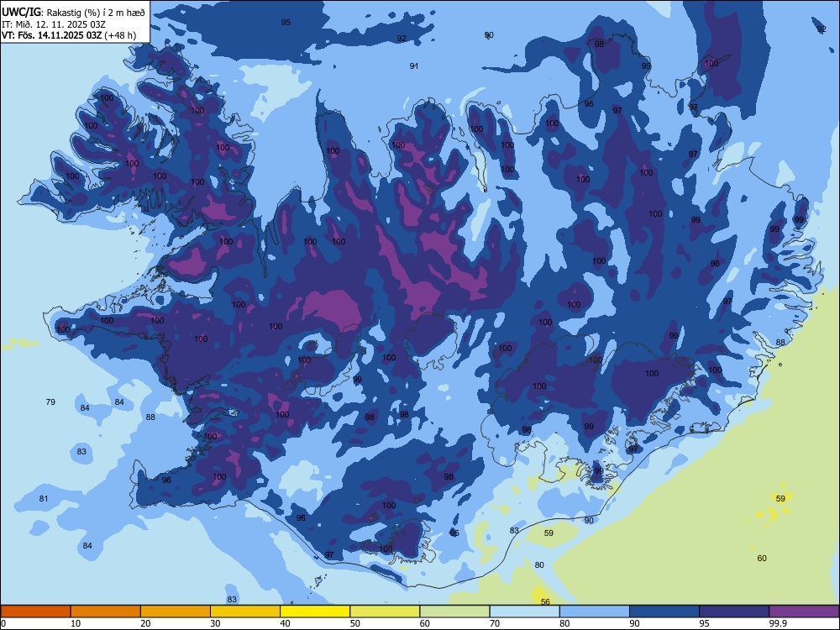This screenshot has height=630, width=840.
Task: Select the 40–50 bright yellow legend swatch
Action: [315, 612]
